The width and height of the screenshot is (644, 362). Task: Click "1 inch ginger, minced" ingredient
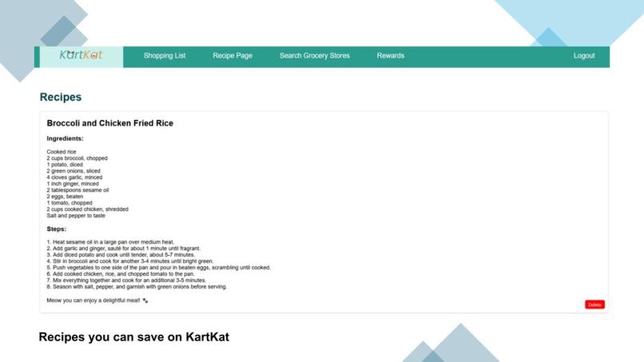tap(72, 184)
